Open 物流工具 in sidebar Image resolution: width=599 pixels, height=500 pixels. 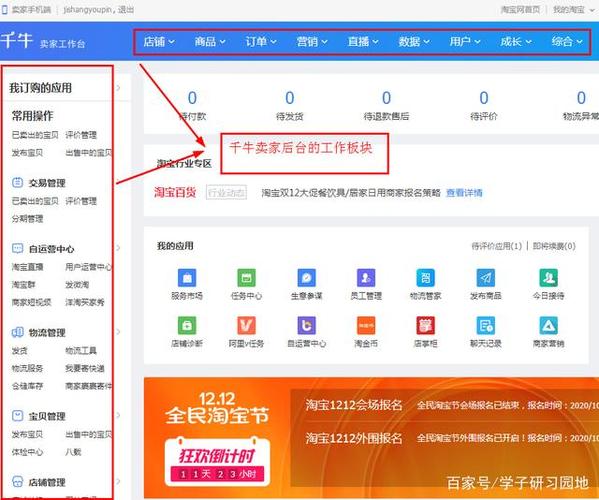81,350
